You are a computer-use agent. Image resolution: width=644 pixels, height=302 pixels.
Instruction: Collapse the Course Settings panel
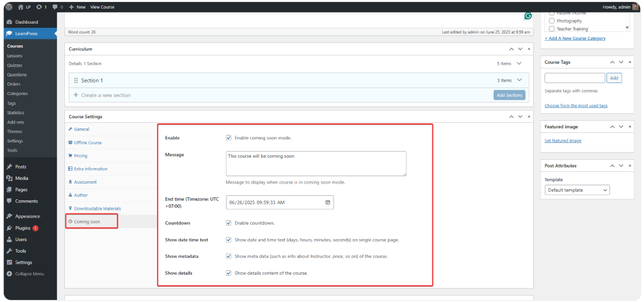[529, 117]
